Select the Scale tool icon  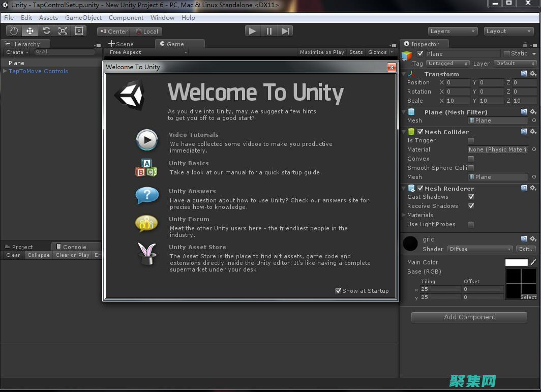[63, 31]
